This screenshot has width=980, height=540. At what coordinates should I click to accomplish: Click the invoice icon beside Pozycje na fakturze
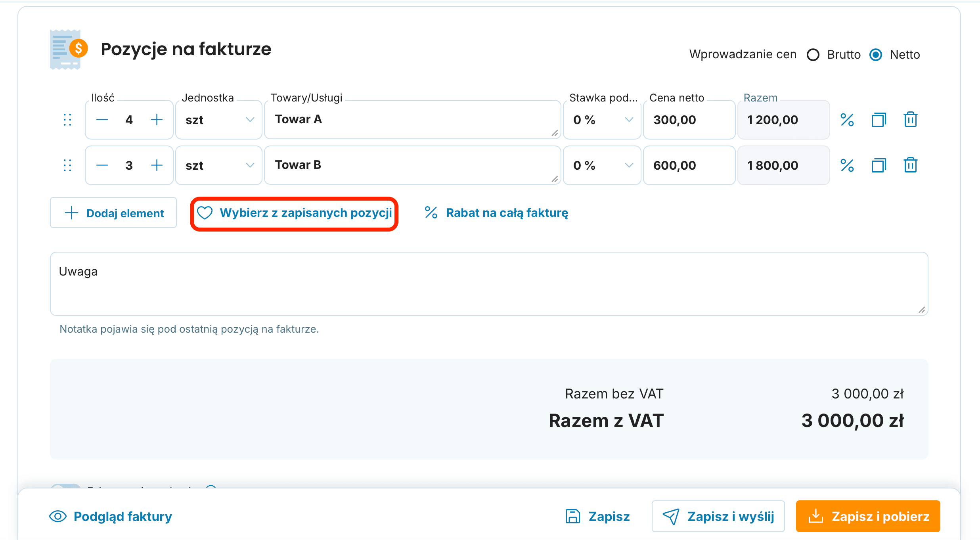coord(68,50)
